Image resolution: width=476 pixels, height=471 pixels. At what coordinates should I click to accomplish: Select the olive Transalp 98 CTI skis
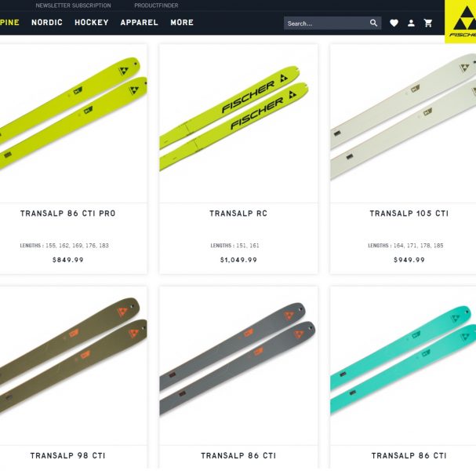[x=73, y=366]
